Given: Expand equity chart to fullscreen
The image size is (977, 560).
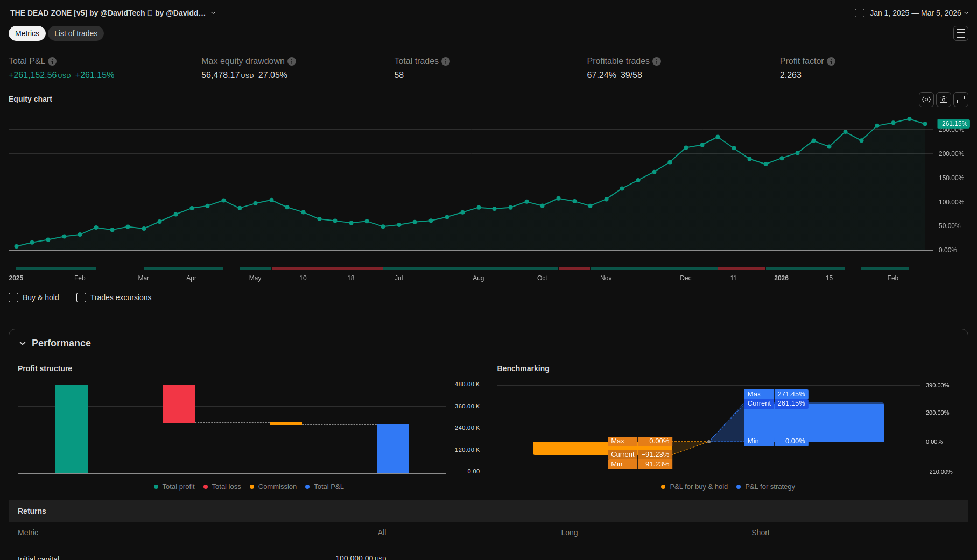Looking at the screenshot, I should [960, 100].
